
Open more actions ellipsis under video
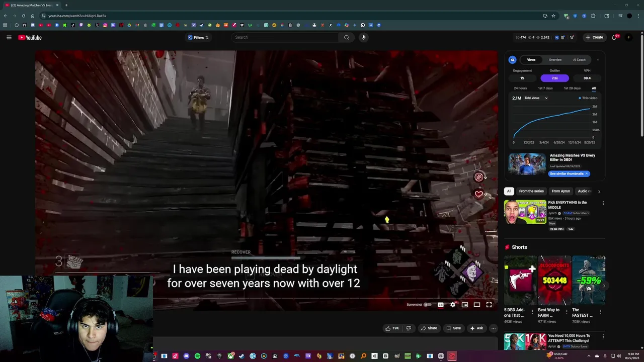click(x=494, y=328)
